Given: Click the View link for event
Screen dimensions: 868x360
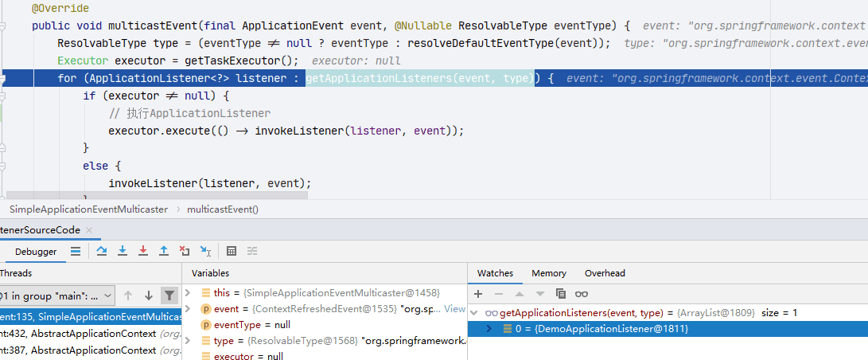Looking at the screenshot, I should coord(454,309).
